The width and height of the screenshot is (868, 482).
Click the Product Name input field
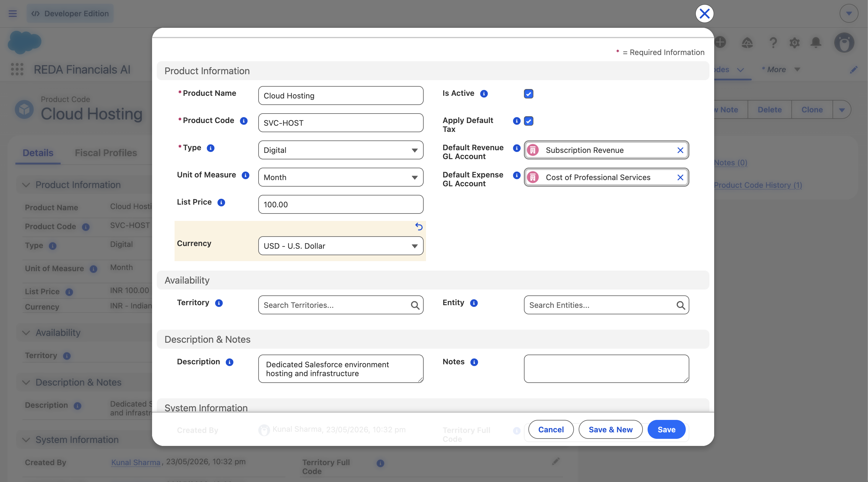(341, 96)
